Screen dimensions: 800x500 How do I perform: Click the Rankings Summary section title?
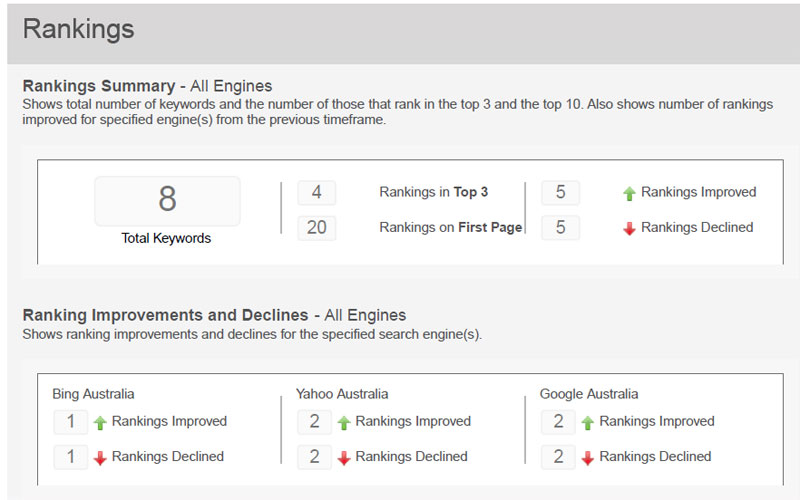147,86
